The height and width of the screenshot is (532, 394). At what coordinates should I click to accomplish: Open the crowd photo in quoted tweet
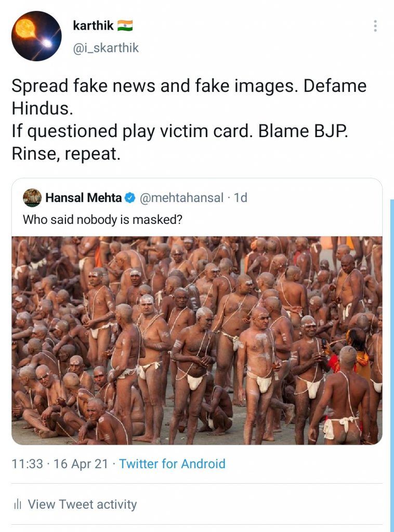tap(196, 340)
